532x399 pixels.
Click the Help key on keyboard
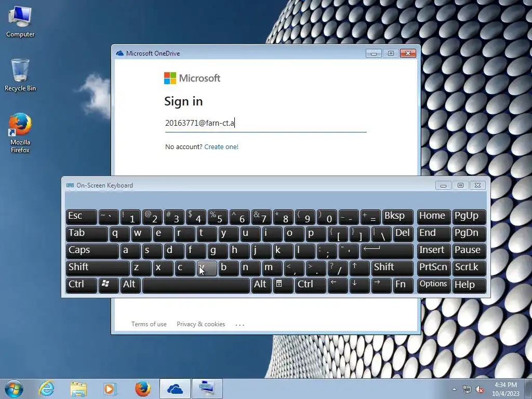point(469,285)
